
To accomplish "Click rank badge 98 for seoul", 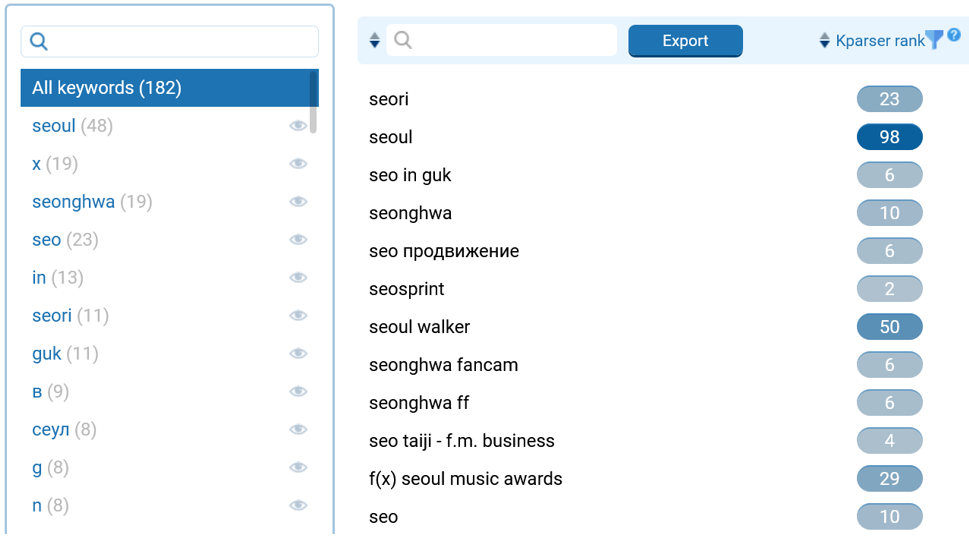I will pos(889,137).
